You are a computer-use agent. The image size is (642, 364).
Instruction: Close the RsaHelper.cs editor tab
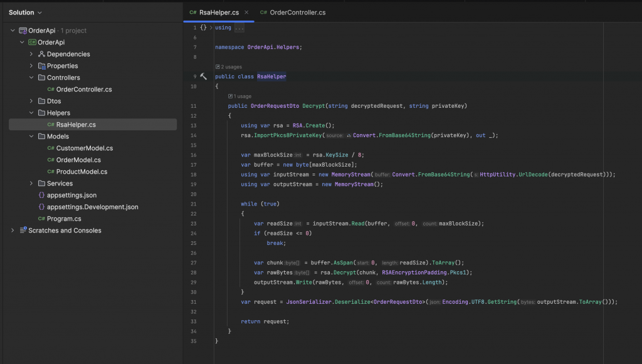[246, 13]
